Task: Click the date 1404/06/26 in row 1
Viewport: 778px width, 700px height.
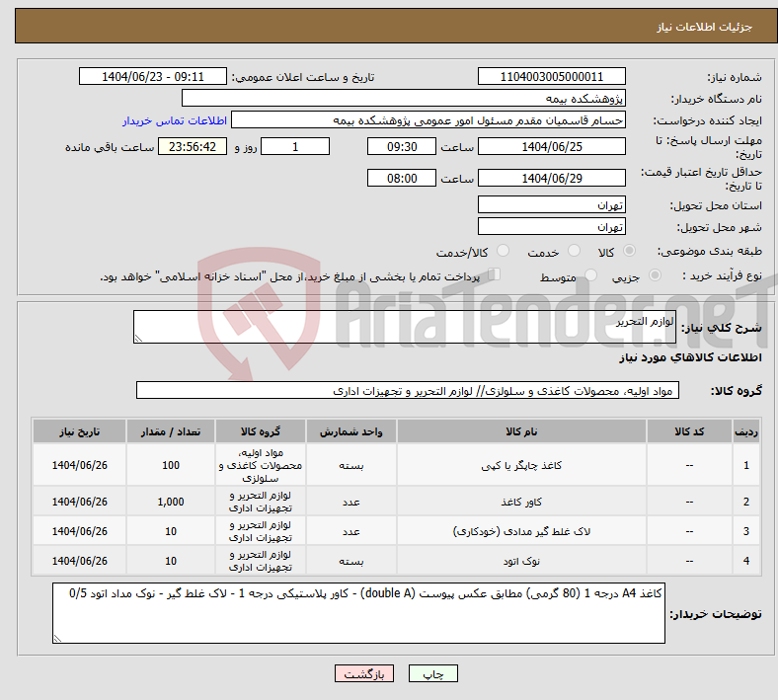Action: click(79, 465)
